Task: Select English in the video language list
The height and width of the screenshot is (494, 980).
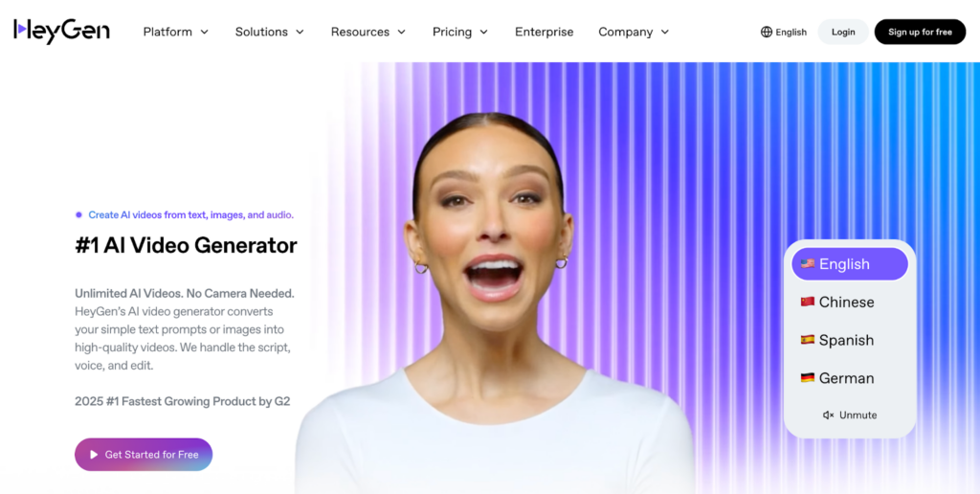Action: tap(850, 264)
